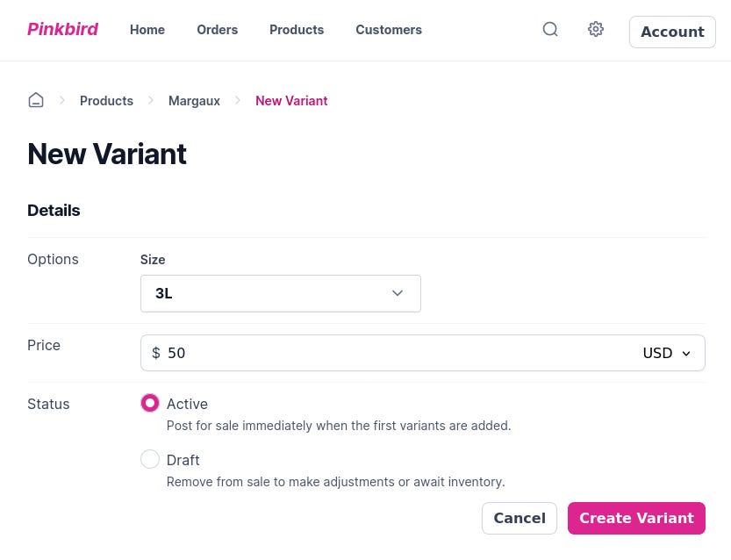Click the Cancel button
Image resolution: width=731 pixels, height=560 pixels.
click(519, 518)
